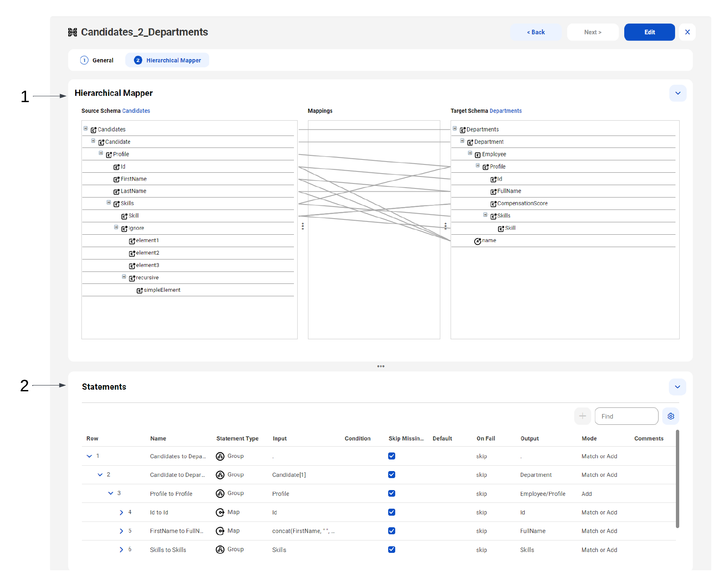The width and height of the screenshot is (728, 588).
Task: Click the CompensationScore element icon
Action: (494, 204)
